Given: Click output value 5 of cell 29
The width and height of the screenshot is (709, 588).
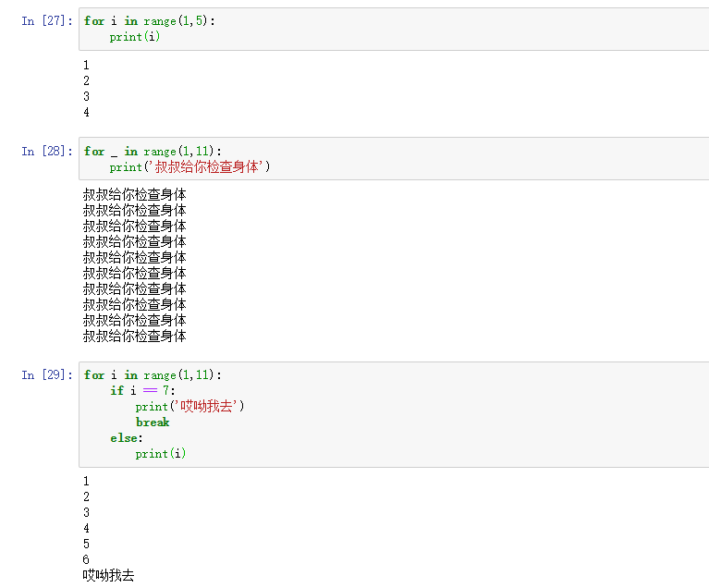Looking at the screenshot, I should [x=86, y=544].
